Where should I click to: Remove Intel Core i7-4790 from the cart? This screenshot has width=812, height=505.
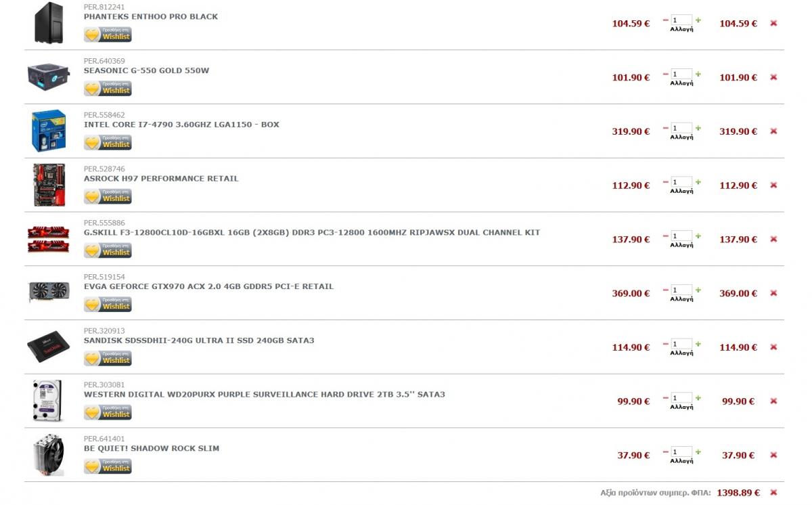tap(773, 131)
